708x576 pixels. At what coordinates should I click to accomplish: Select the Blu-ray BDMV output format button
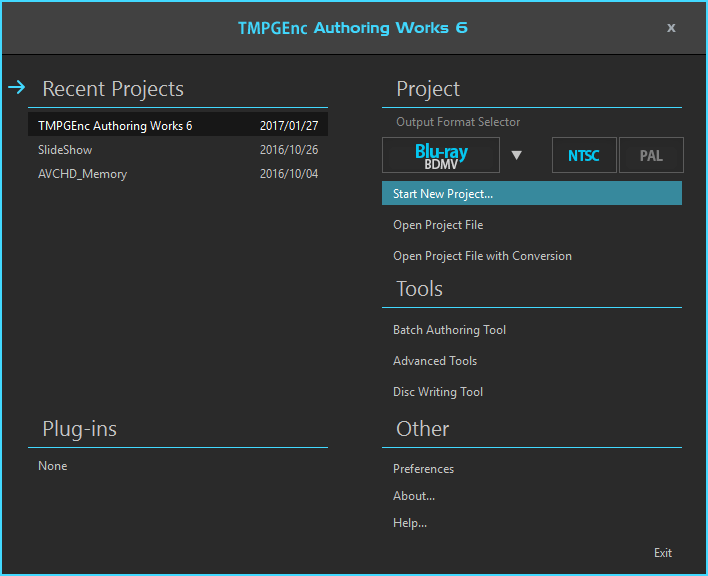(441, 155)
